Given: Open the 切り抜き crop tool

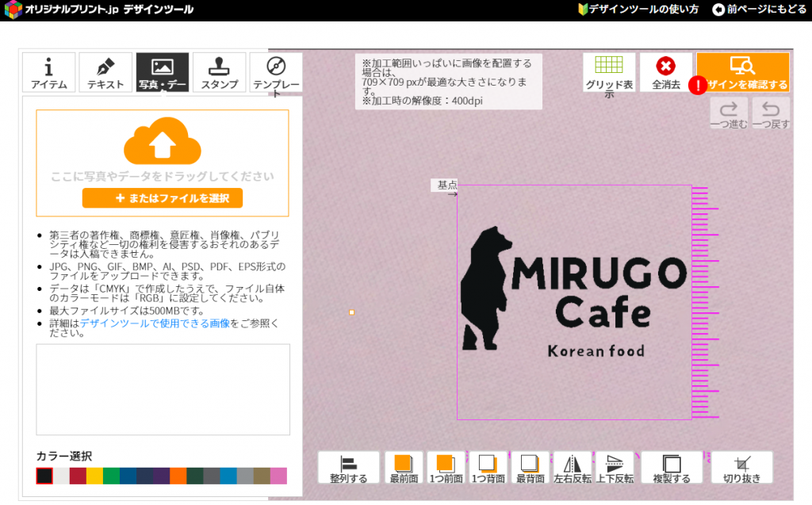Looking at the screenshot, I should point(741,469).
